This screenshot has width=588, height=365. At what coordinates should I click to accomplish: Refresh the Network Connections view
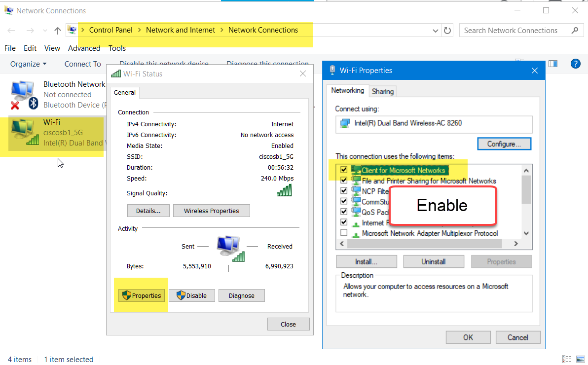(447, 31)
